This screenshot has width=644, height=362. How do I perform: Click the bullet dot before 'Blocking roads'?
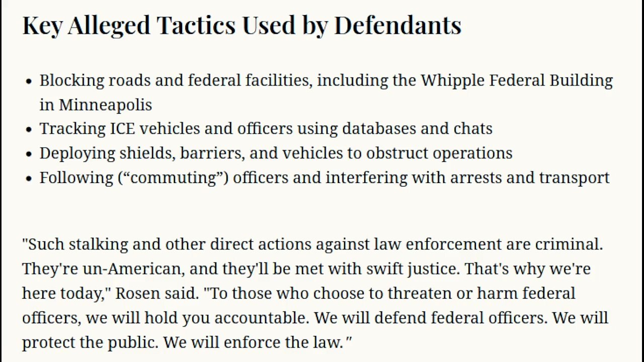(29, 81)
